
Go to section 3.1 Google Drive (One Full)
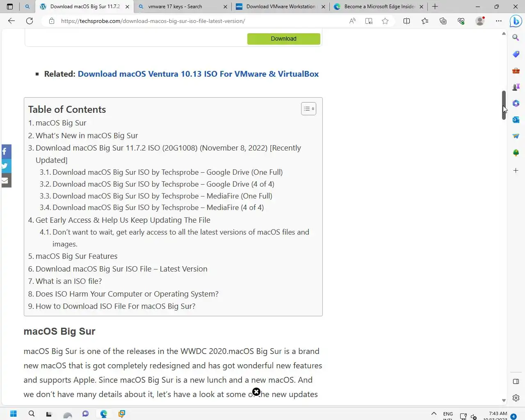tap(167, 172)
